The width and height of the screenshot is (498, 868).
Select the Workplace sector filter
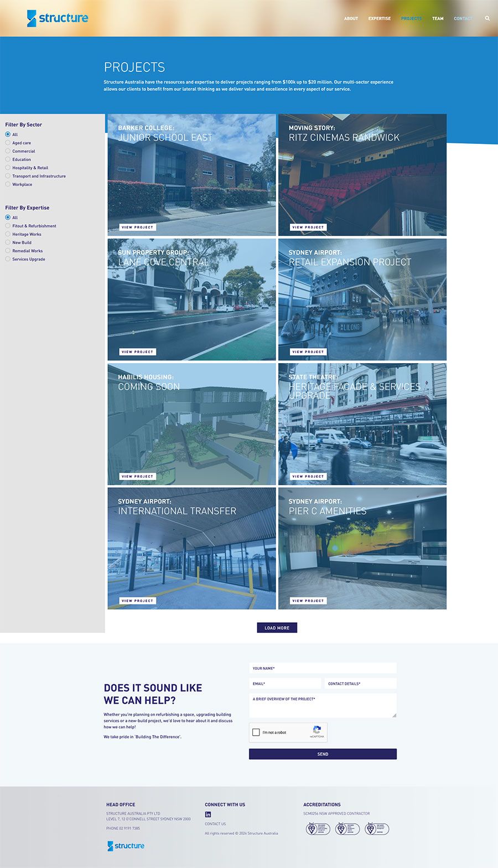[x=8, y=184]
